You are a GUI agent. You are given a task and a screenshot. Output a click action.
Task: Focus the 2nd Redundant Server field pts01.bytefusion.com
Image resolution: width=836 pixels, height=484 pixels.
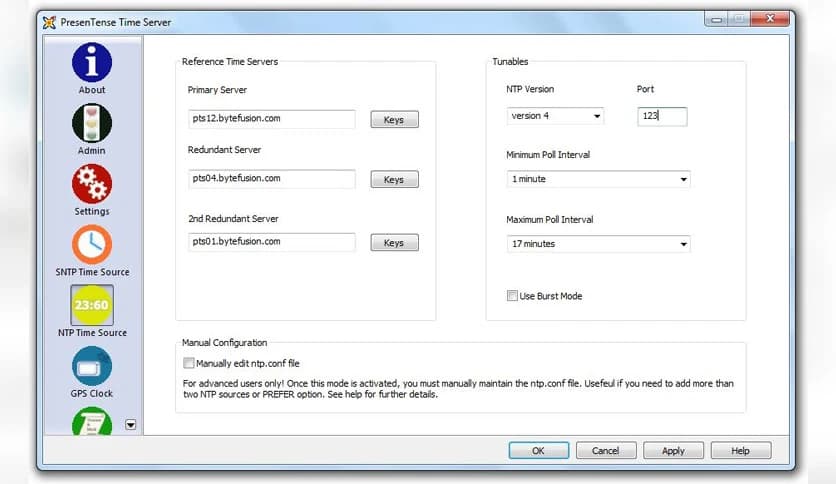click(271, 241)
